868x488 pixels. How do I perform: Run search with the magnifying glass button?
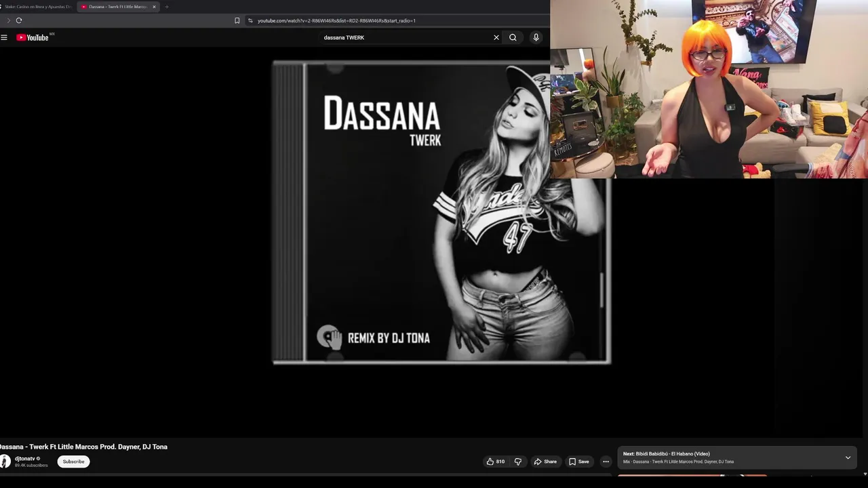513,37
